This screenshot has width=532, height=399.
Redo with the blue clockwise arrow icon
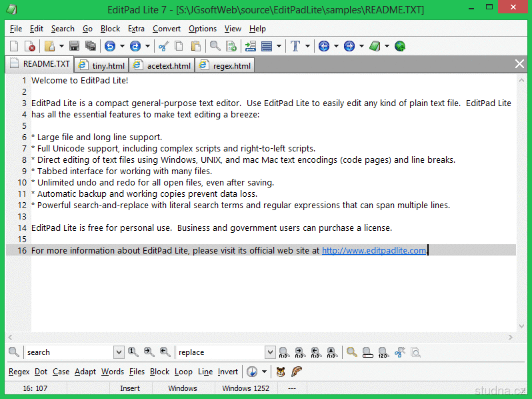point(135,46)
